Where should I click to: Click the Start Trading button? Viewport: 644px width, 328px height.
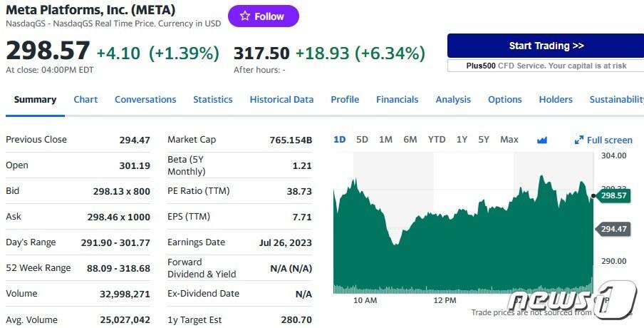tap(546, 46)
